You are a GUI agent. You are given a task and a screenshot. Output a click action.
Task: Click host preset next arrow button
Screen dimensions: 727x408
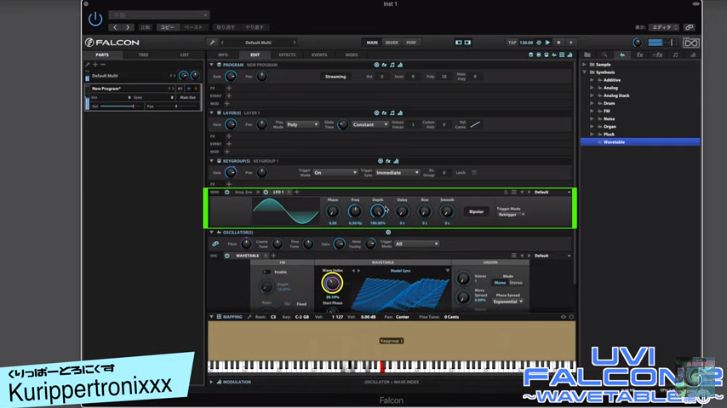(128, 27)
